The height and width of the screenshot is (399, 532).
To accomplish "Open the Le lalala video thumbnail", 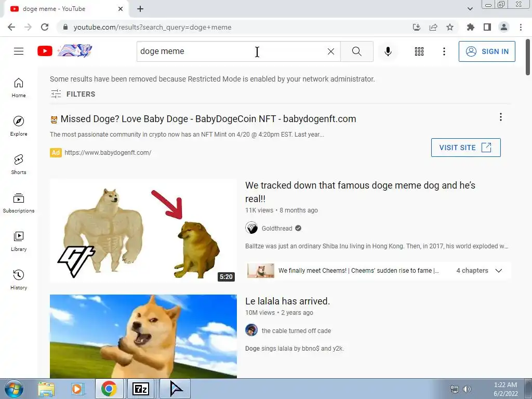I will 143,336.
